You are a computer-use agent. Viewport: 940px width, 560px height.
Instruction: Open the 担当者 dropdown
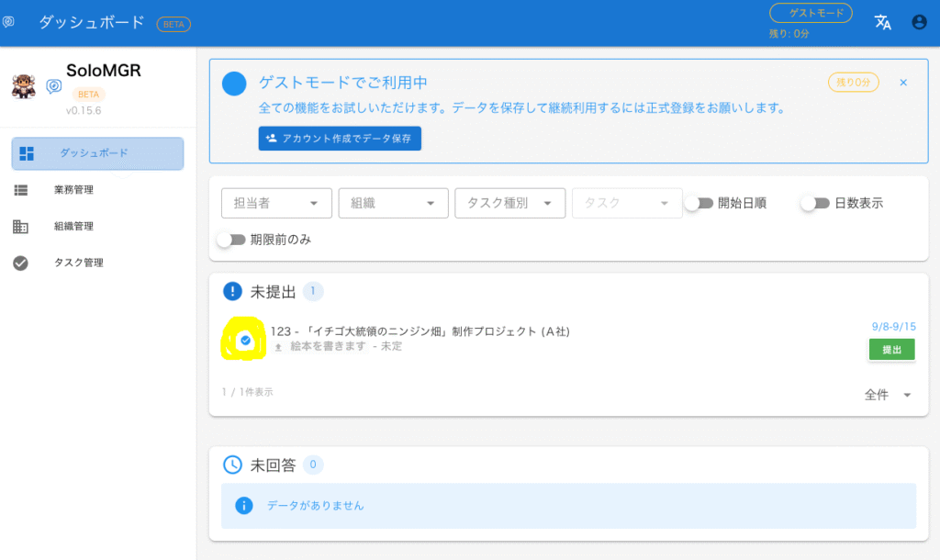coord(276,203)
